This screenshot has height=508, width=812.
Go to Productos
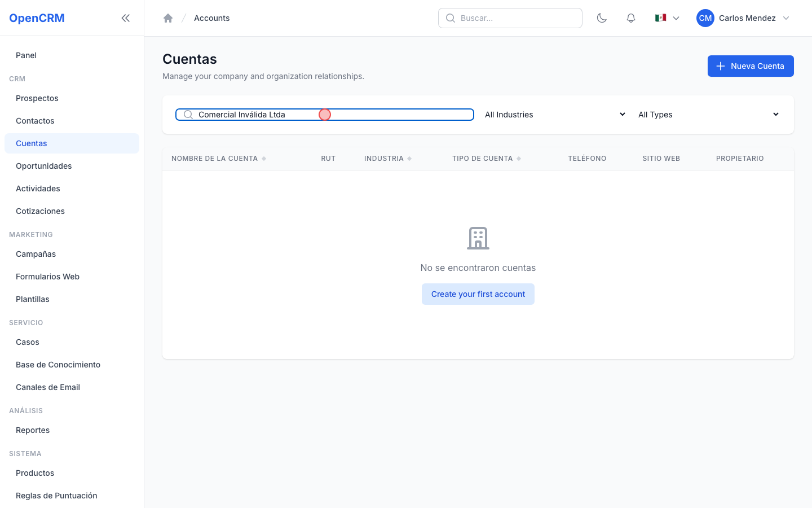coord(72,473)
